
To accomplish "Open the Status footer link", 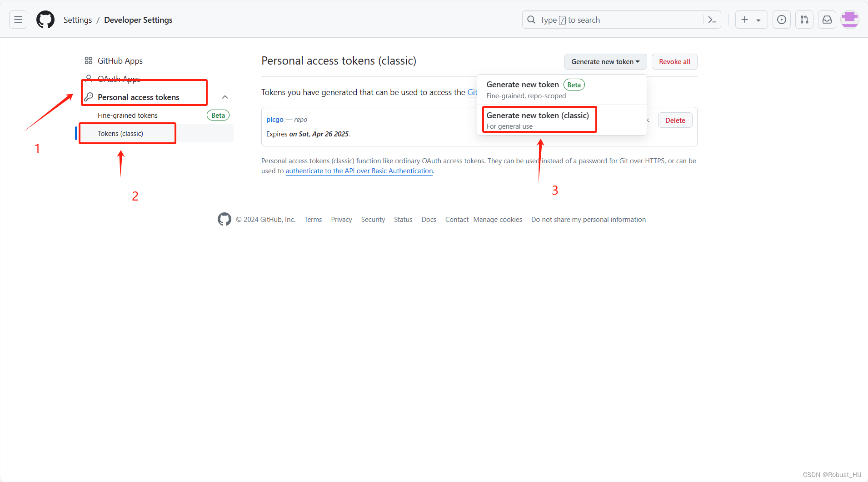I will pos(403,220).
